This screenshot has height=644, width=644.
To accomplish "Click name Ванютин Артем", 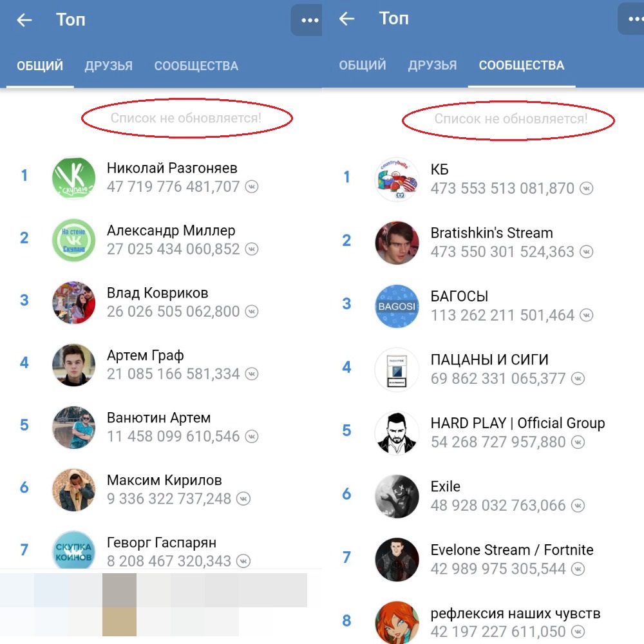I will (158, 418).
